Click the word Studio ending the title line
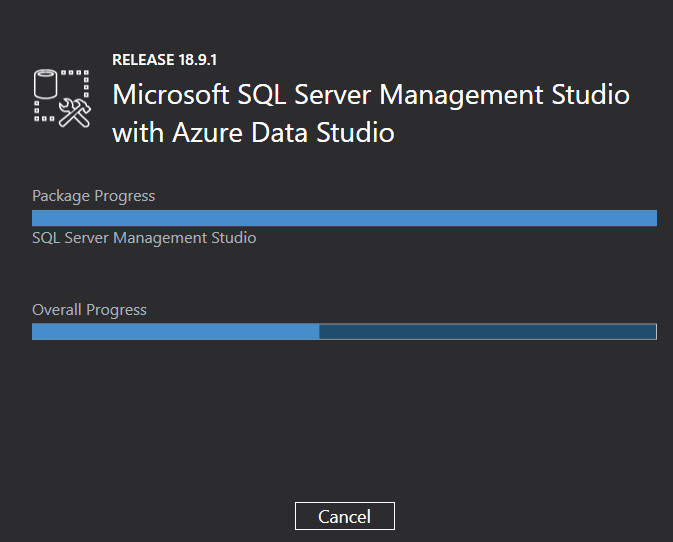 tap(589, 96)
